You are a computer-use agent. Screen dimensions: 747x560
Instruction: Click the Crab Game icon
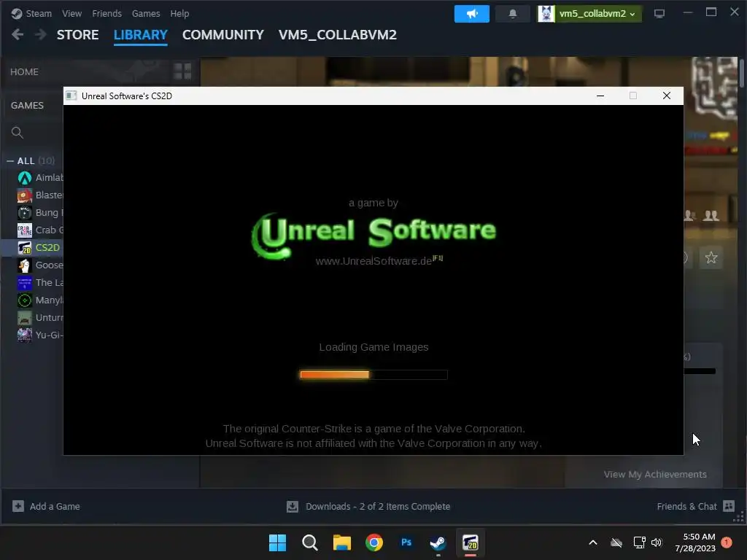pyautogui.click(x=24, y=230)
